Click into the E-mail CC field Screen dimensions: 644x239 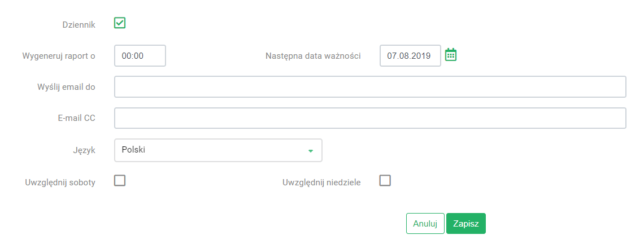point(370,118)
